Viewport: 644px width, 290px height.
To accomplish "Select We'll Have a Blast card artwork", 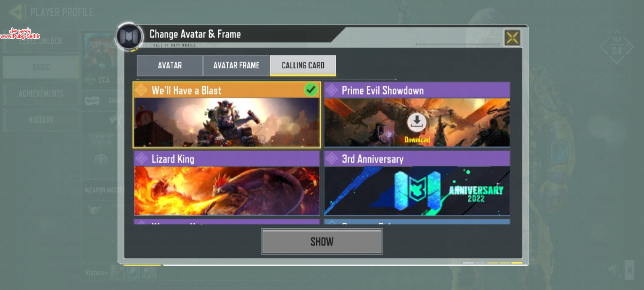I will [x=227, y=122].
